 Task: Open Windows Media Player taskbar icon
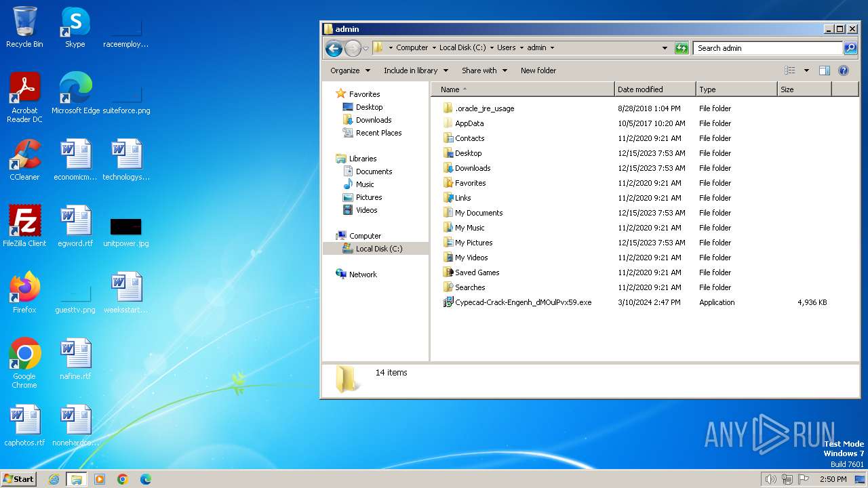100,479
